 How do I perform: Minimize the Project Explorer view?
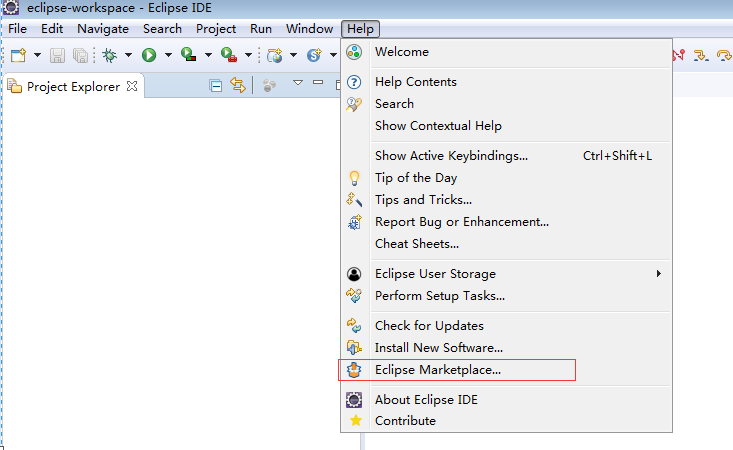pyautogui.click(x=318, y=82)
